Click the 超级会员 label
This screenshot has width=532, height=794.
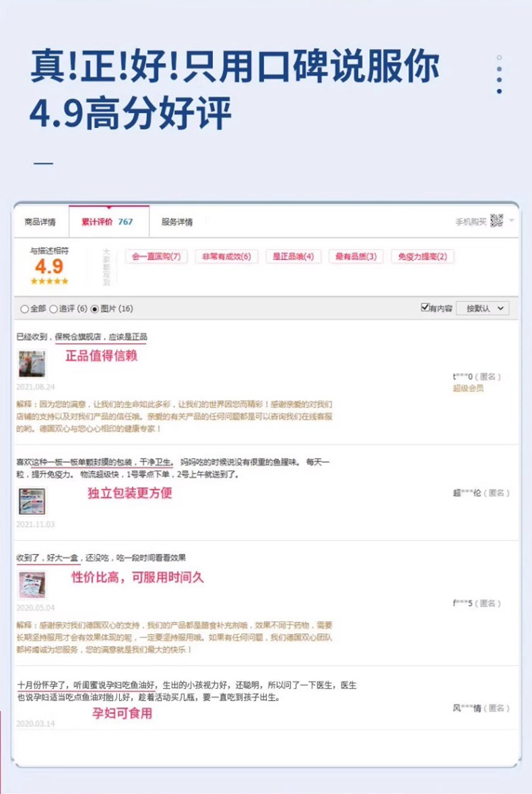tap(468, 389)
